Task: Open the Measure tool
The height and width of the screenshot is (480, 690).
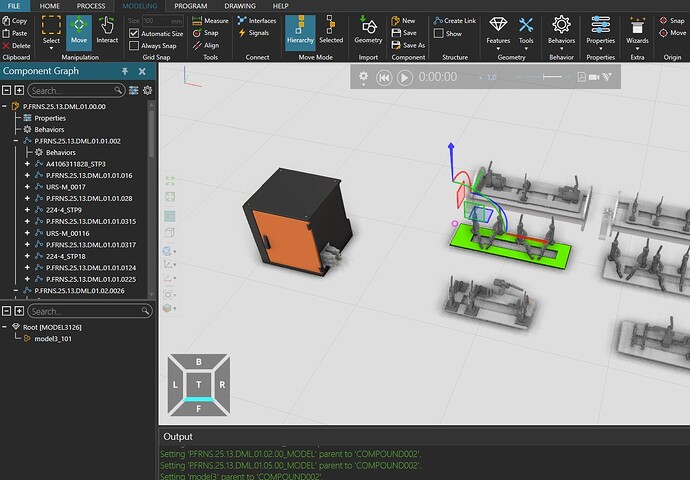Action: (209, 20)
